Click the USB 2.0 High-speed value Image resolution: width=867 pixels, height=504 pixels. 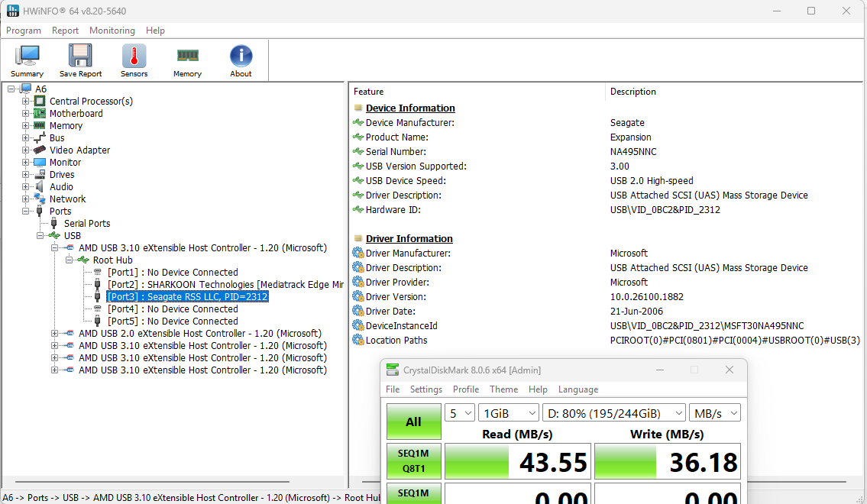point(652,181)
